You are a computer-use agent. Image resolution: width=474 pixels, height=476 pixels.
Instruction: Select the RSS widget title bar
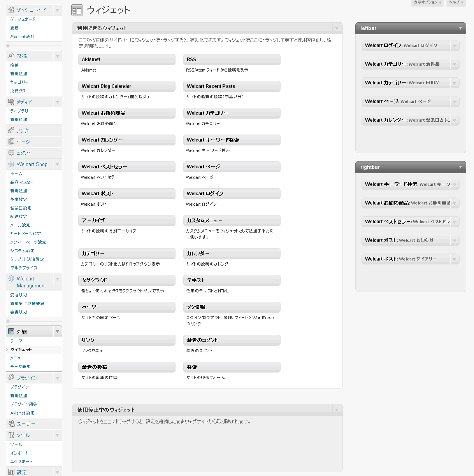tap(232, 59)
